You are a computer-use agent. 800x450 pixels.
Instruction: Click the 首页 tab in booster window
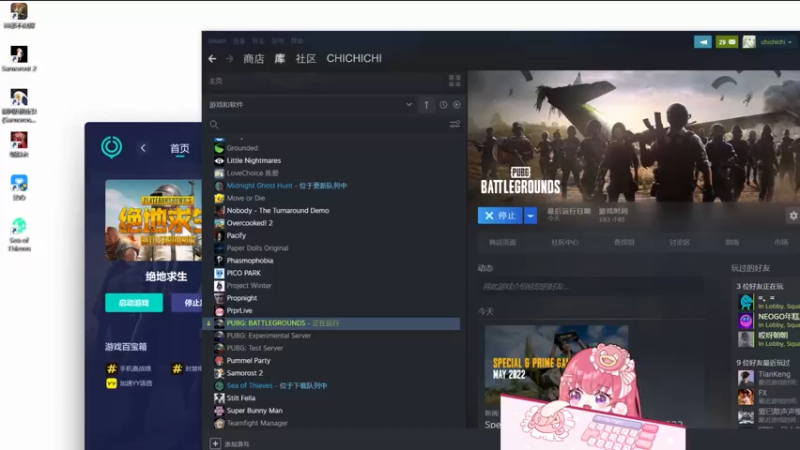click(x=180, y=148)
